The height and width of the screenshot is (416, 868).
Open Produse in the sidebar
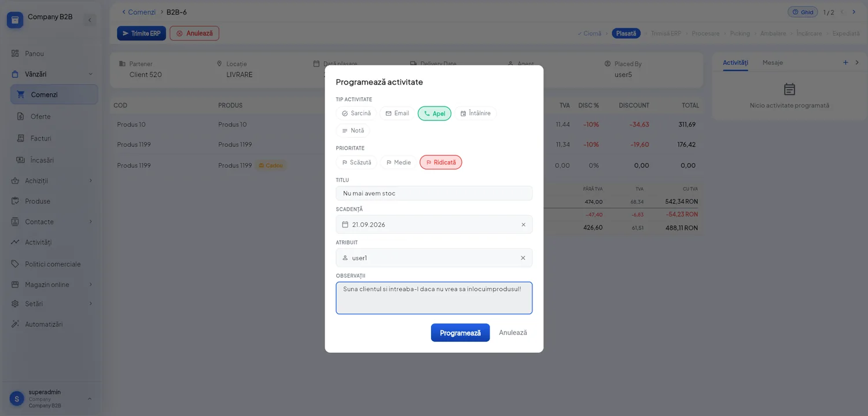(54, 201)
